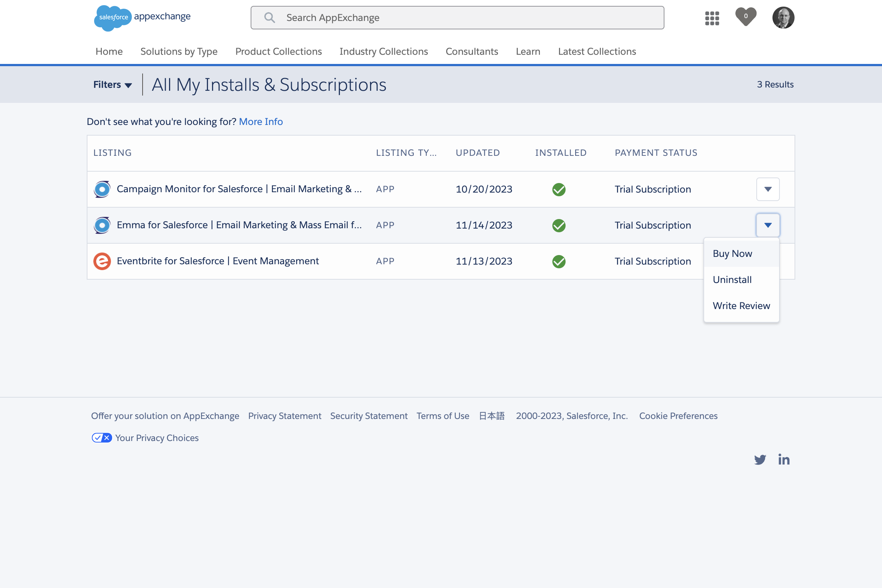Screen dimensions: 882x588
Task: Open Consultants nav item
Action: coord(472,51)
